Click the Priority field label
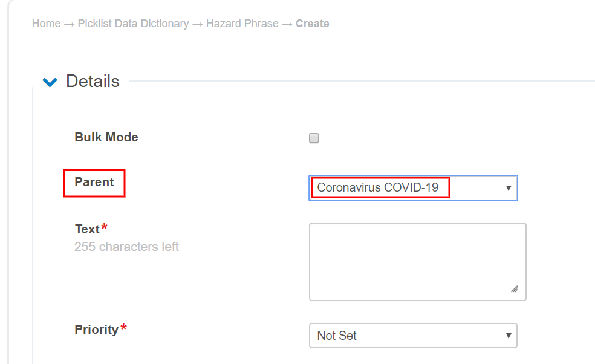The image size is (595, 364). pos(96,330)
